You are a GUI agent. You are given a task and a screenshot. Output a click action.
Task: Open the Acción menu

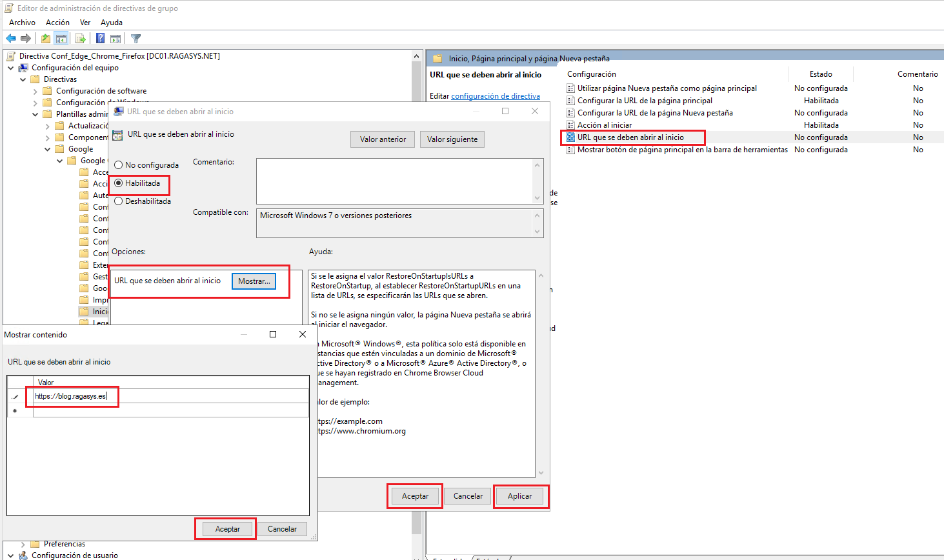[57, 22]
